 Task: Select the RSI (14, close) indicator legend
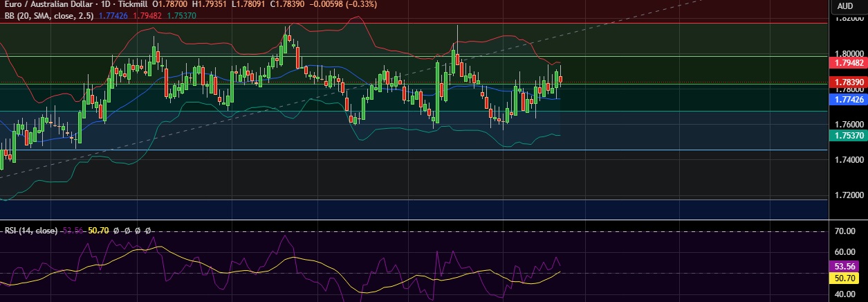(31, 230)
